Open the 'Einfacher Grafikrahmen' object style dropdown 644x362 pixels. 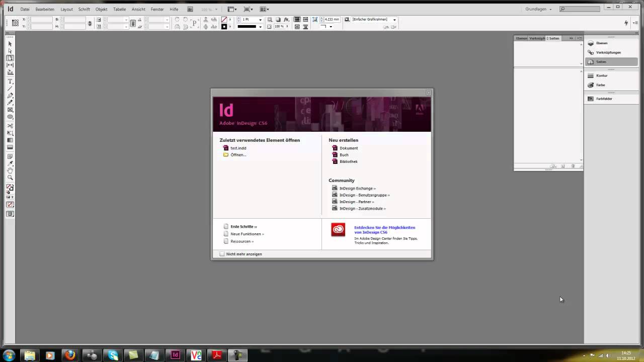394,20
